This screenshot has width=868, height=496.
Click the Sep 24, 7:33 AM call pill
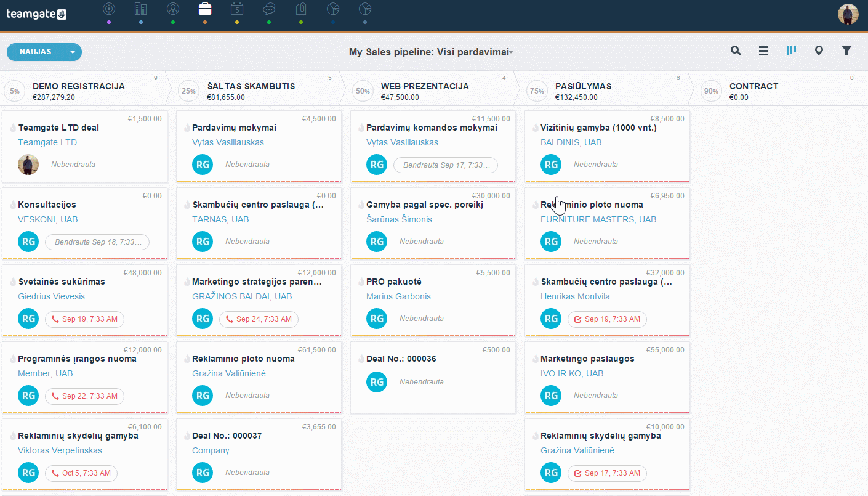pos(259,319)
